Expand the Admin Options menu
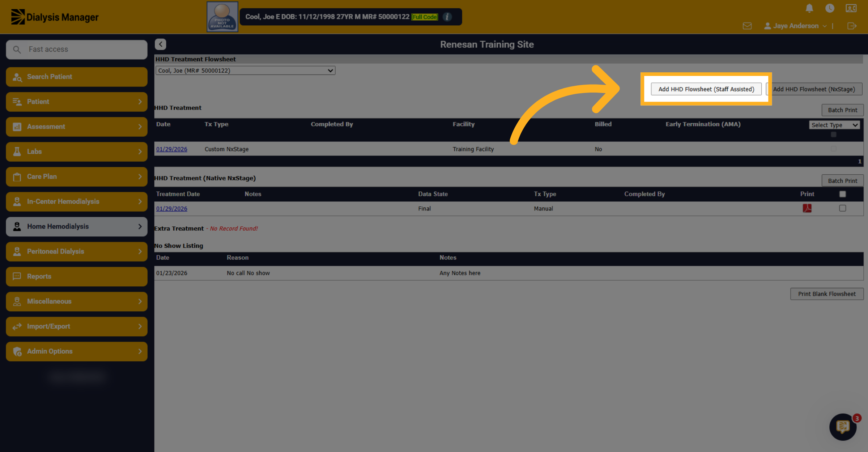The image size is (868, 452). pos(77,351)
